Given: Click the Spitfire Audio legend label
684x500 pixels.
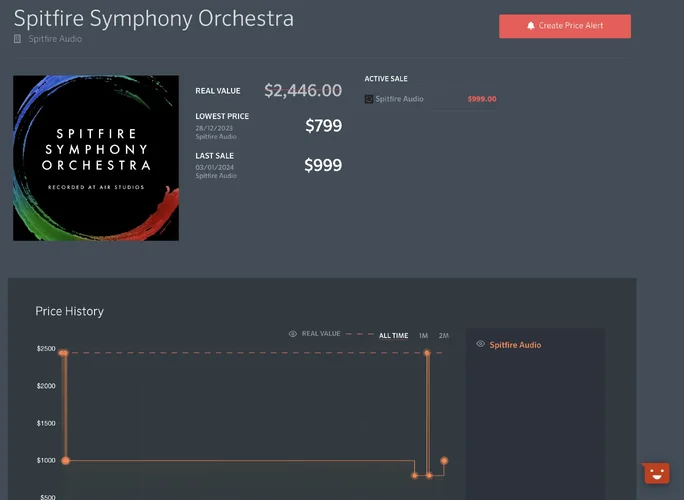Looking at the screenshot, I should pos(515,345).
